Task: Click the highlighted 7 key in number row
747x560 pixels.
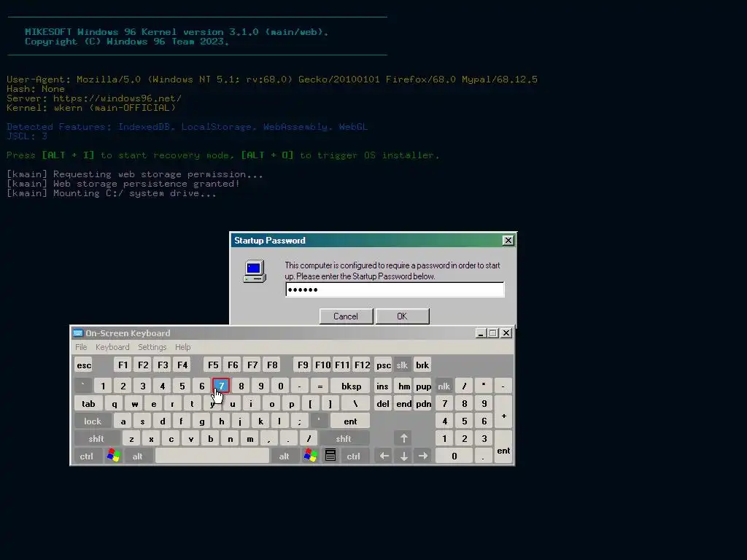Action: pos(221,386)
